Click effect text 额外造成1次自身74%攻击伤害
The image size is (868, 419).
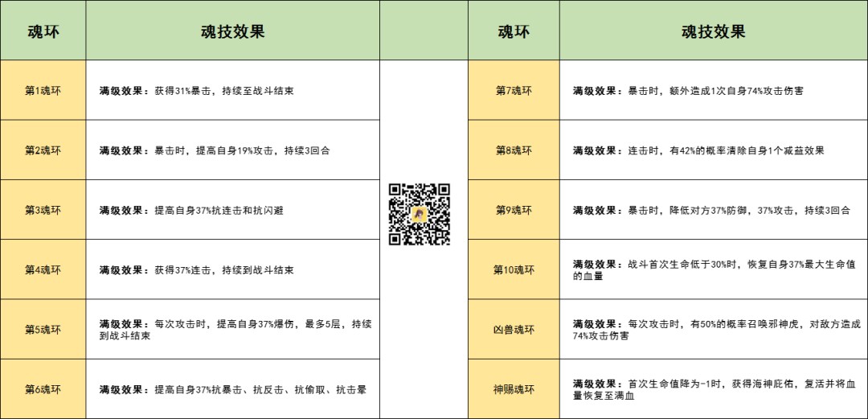click(x=736, y=90)
